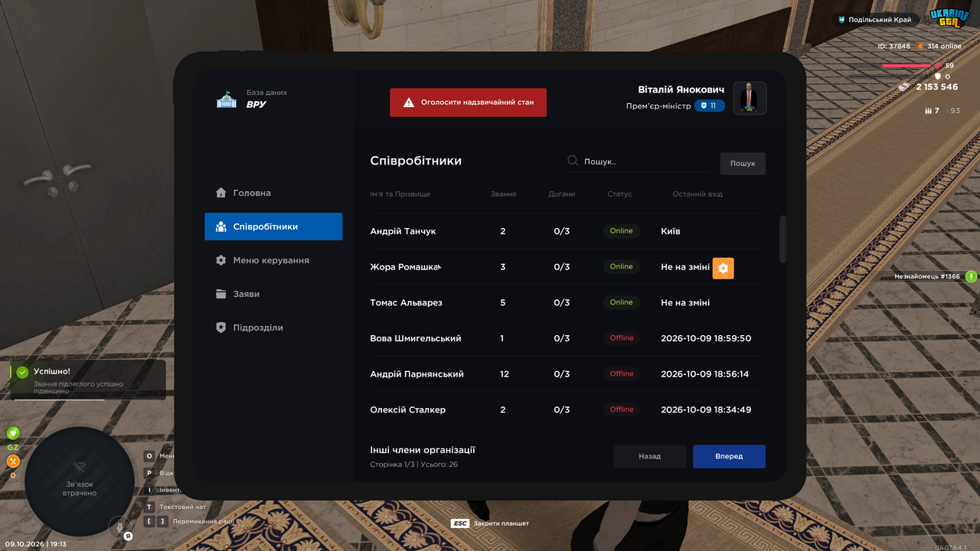Click the ammo bullets icon in the HUD
Image resolution: width=980 pixels, height=551 pixels.
tap(929, 111)
